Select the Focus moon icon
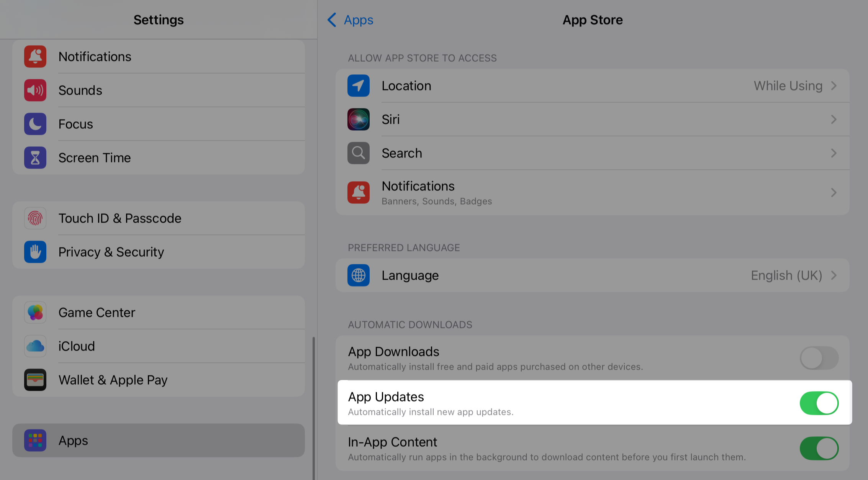Viewport: 868px width, 480px height. point(35,124)
